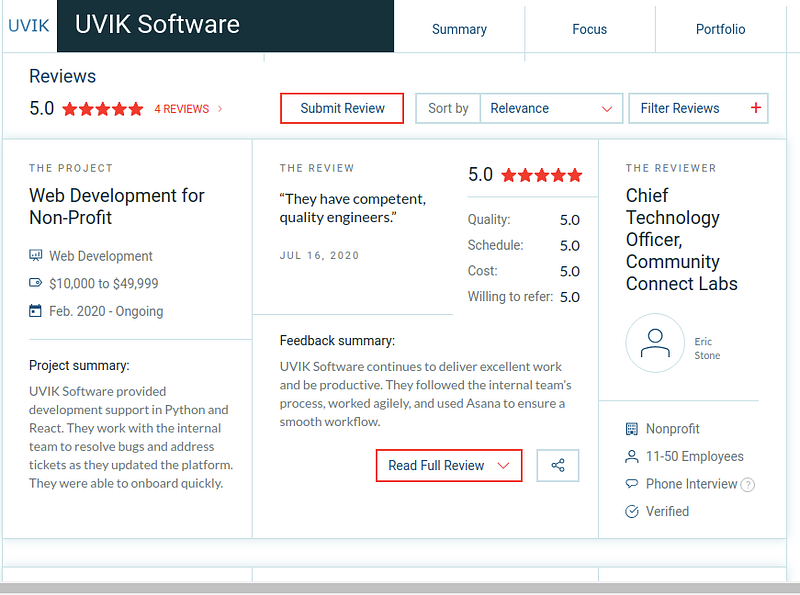
Task: Click the Verified checkmark icon
Action: 632,512
